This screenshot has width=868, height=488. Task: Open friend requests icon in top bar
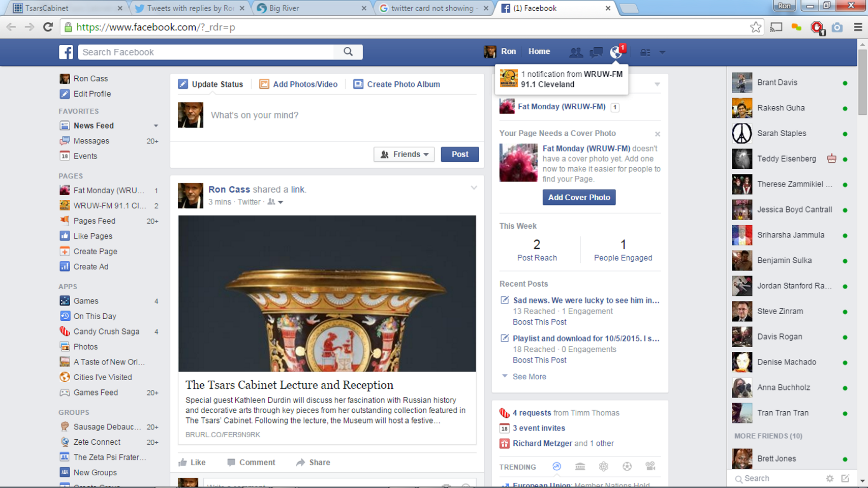pos(576,52)
